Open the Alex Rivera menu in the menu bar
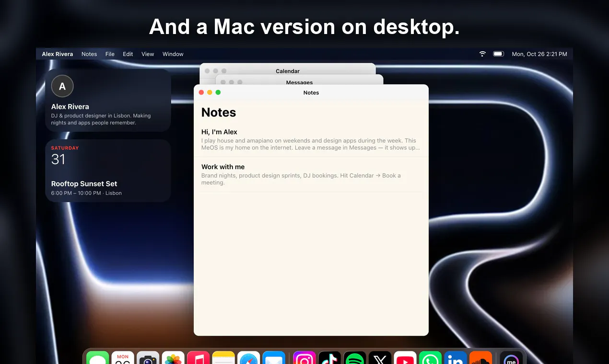This screenshot has height=364, width=609. [x=58, y=54]
